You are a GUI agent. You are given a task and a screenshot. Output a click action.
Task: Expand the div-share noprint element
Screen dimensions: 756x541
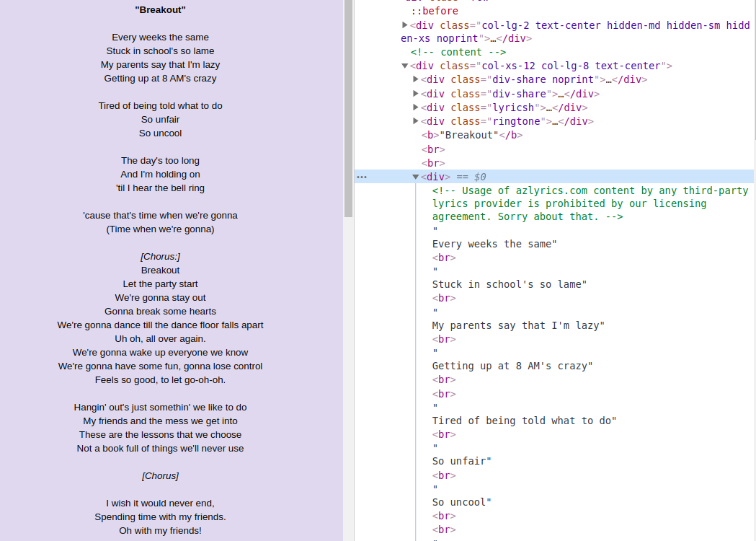click(416, 79)
